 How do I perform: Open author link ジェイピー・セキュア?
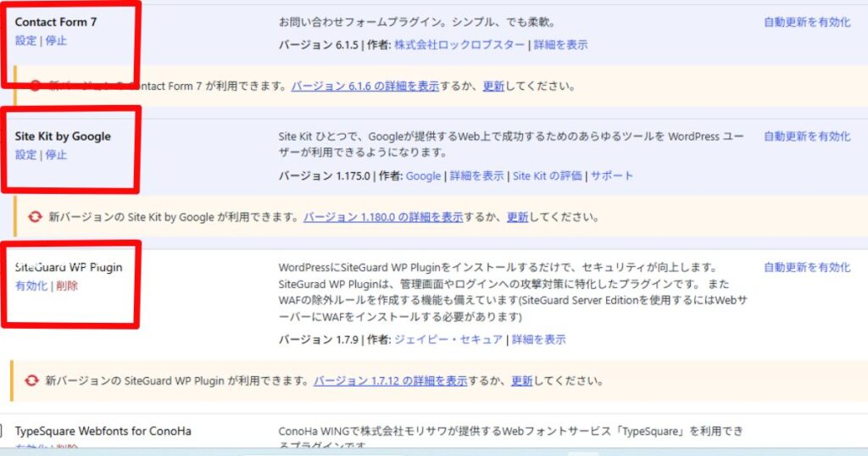point(448,339)
